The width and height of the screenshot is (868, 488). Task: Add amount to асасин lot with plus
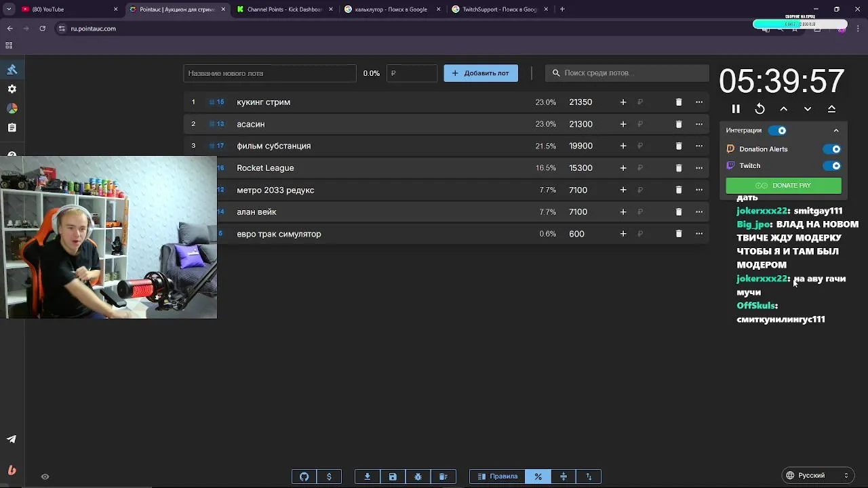coord(623,124)
